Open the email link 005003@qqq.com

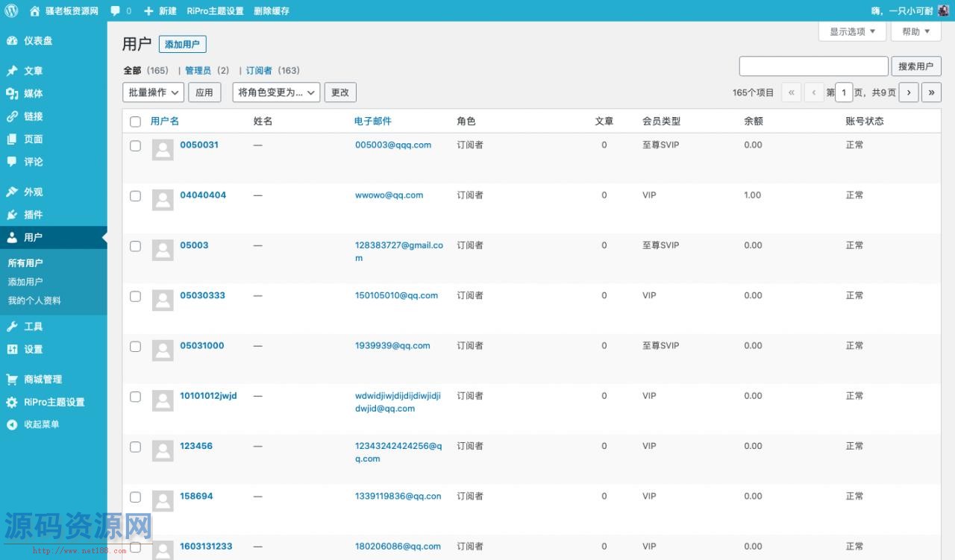click(x=393, y=145)
